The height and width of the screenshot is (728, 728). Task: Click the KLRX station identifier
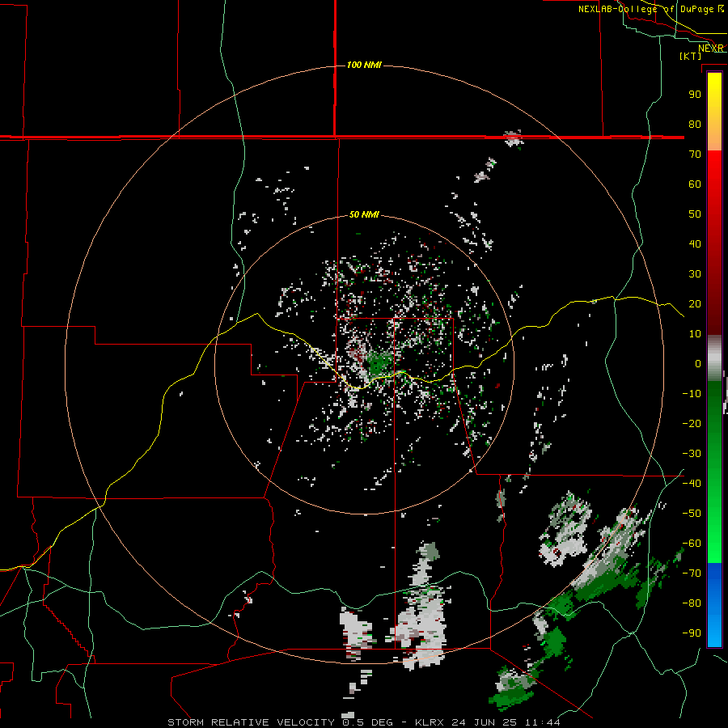click(x=430, y=722)
